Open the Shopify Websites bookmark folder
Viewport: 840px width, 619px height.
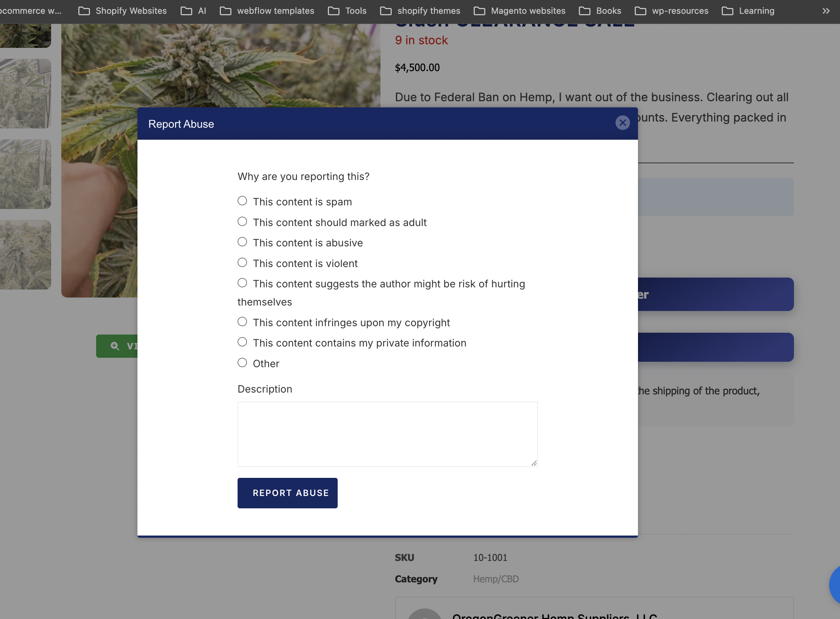(123, 11)
